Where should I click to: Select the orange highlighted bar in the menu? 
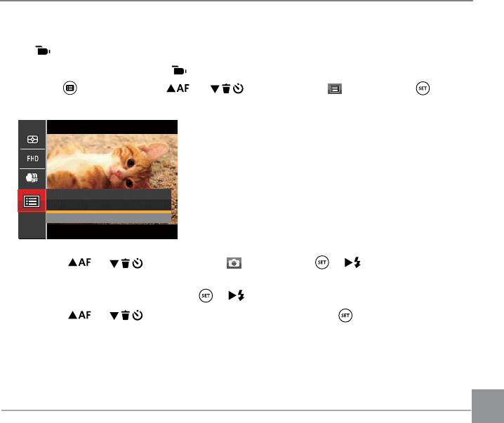pos(109,212)
